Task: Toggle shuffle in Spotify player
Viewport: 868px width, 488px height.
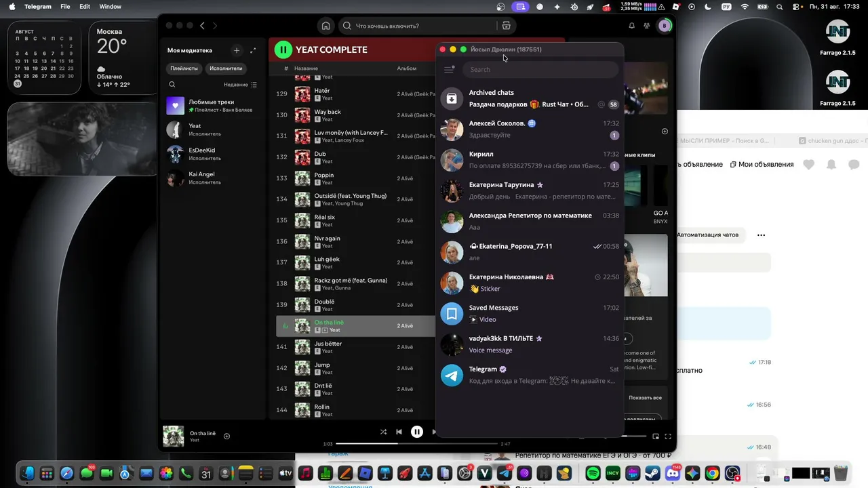Action: [x=384, y=432]
